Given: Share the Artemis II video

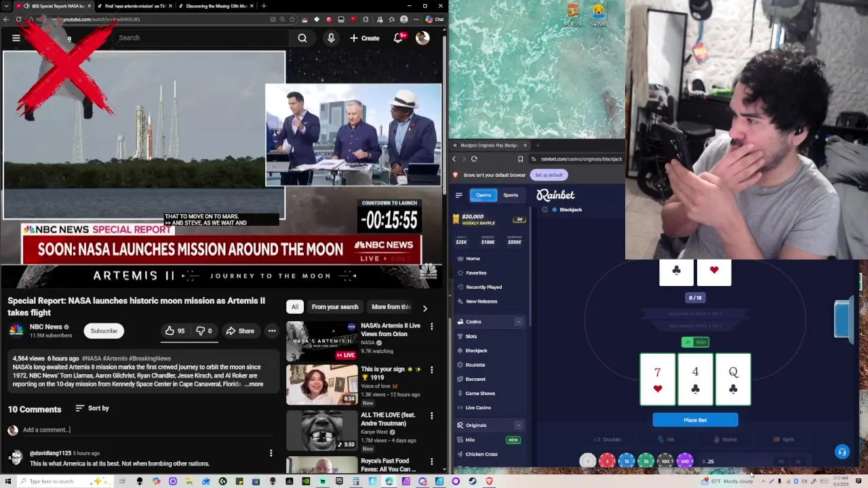Looking at the screenshot, I should 240,331.
